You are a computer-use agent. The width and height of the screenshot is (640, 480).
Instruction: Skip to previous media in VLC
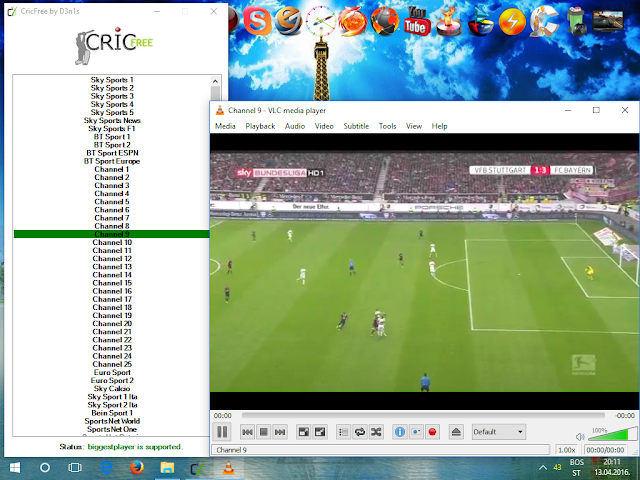(247, 432)
